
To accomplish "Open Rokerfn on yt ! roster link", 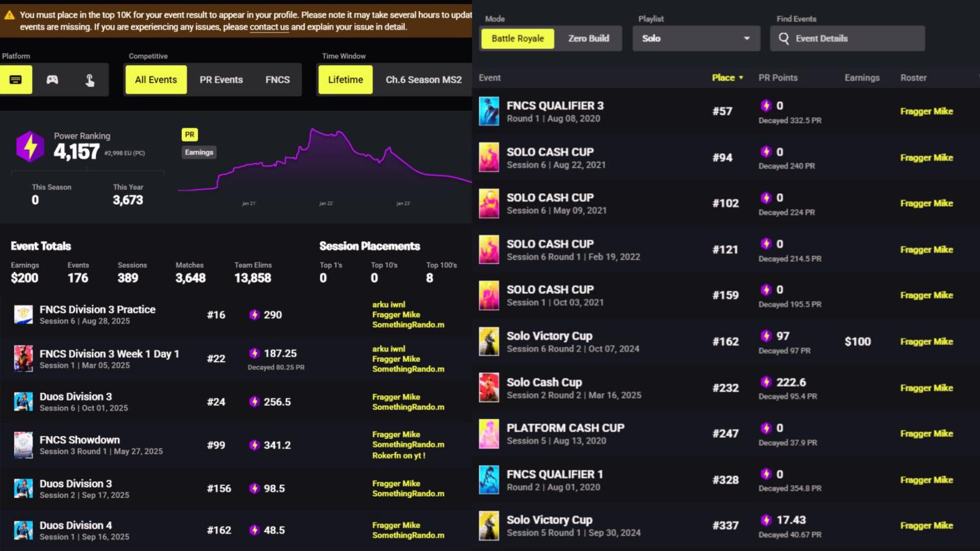I will pos(399,455).
